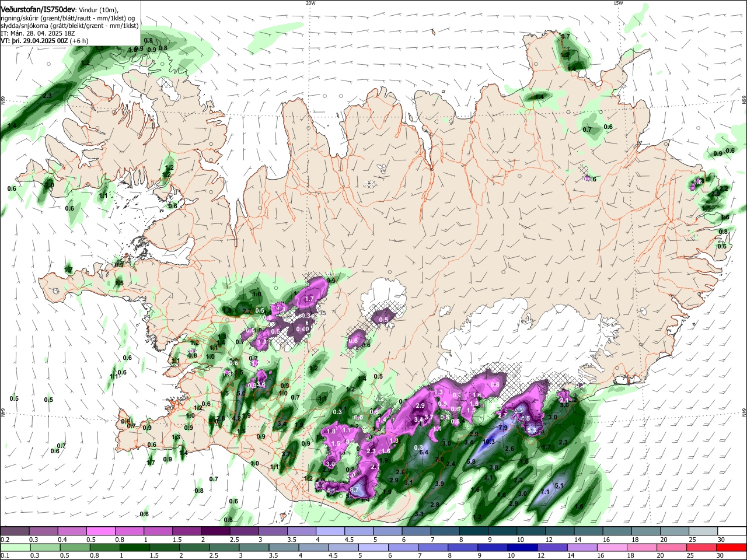This screenshot has width=747, height=560.
Task: Select the snow legend swatch labeled 3
Action: (x=273, y=531)
